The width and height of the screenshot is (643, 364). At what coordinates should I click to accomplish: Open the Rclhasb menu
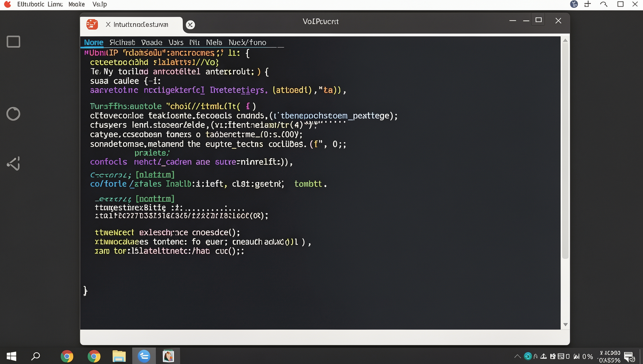(122, 42)
